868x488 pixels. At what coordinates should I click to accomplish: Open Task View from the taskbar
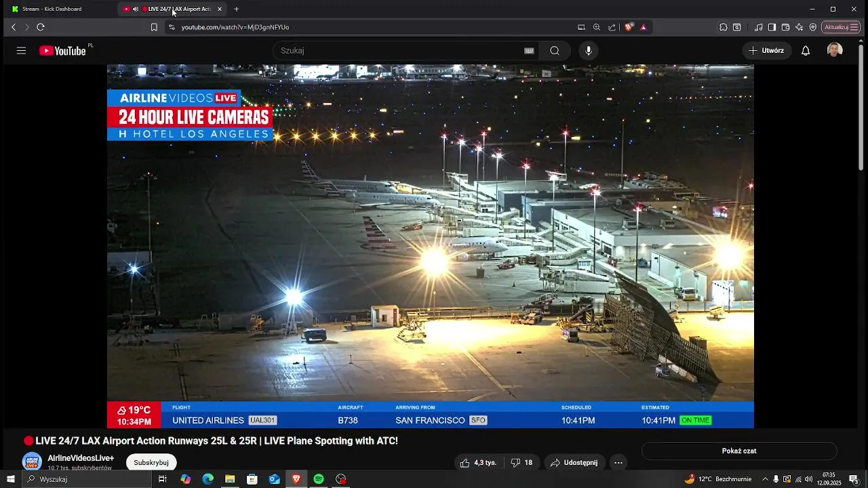[x=163, y=479]
